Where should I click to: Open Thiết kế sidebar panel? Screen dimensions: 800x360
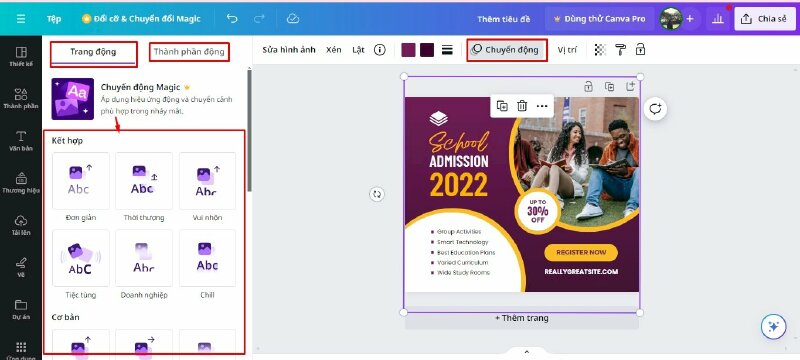21,57
